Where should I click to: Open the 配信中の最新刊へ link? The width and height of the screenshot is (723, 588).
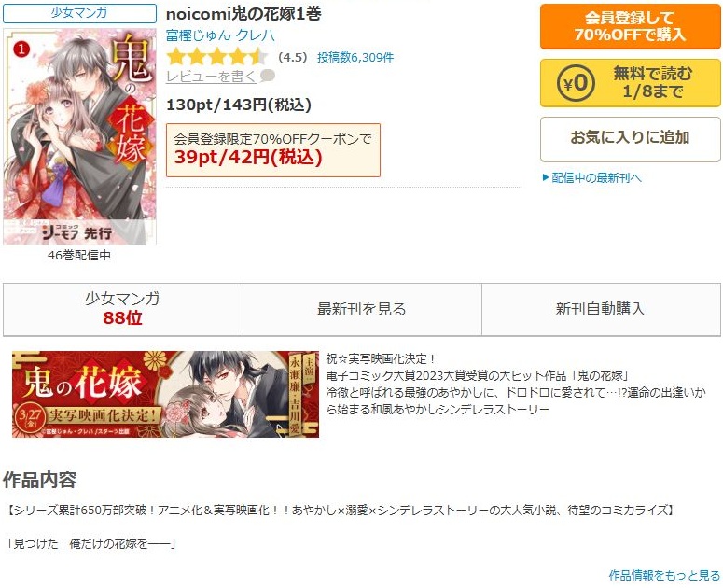pos(596,177)
